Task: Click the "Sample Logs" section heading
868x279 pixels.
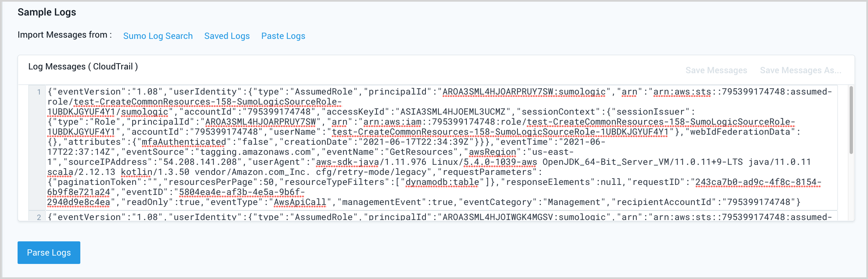Action: point(47,12)
